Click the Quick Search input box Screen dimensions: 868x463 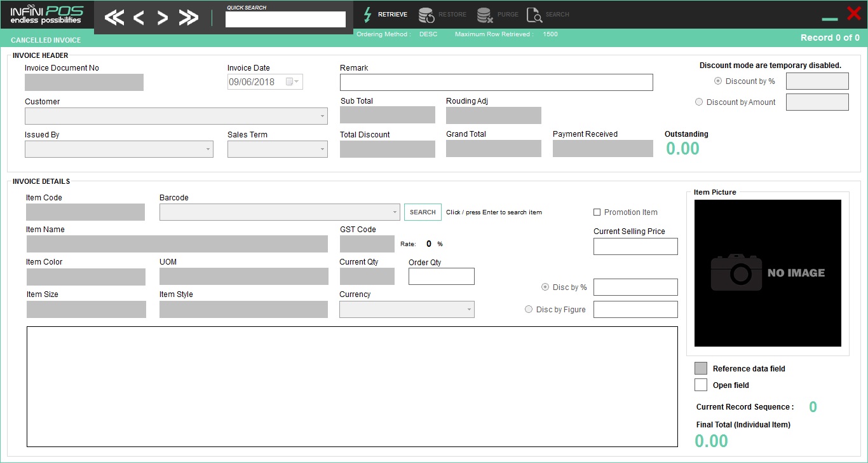coord(285,19)
